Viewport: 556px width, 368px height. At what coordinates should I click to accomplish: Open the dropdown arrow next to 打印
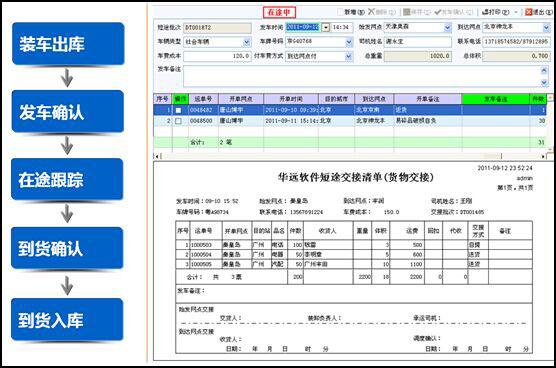pyautogui.click(x=516, y=12)
